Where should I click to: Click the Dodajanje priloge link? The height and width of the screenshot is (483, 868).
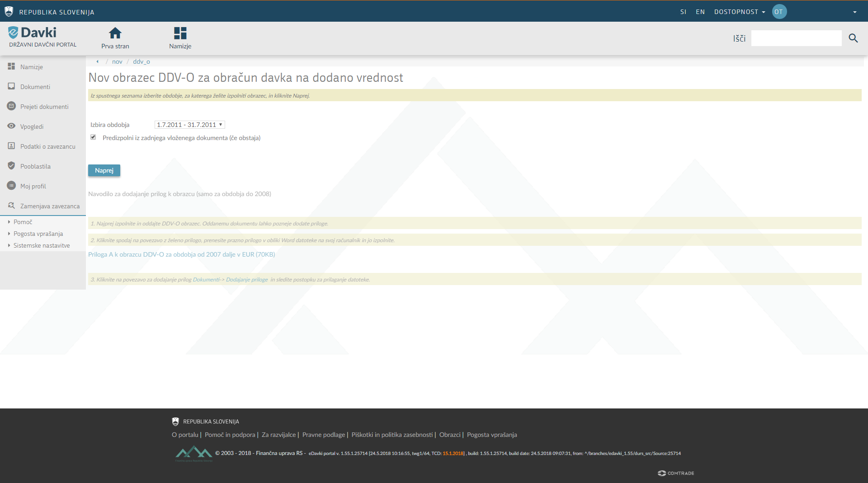click(247, 280)
